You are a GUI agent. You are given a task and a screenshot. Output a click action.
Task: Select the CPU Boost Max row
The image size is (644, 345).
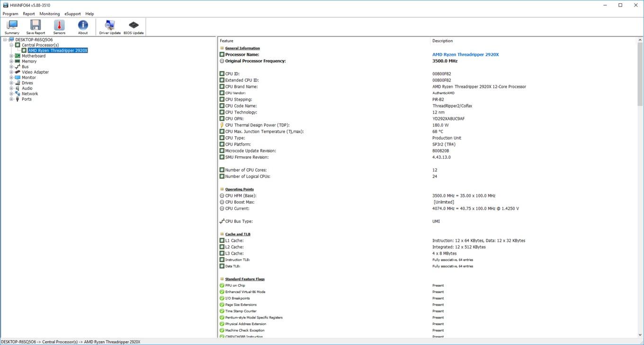coord(428,202)
